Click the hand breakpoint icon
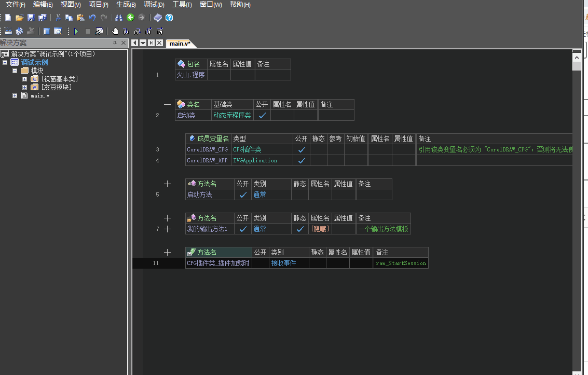588x375 pixels. (115, 31)
